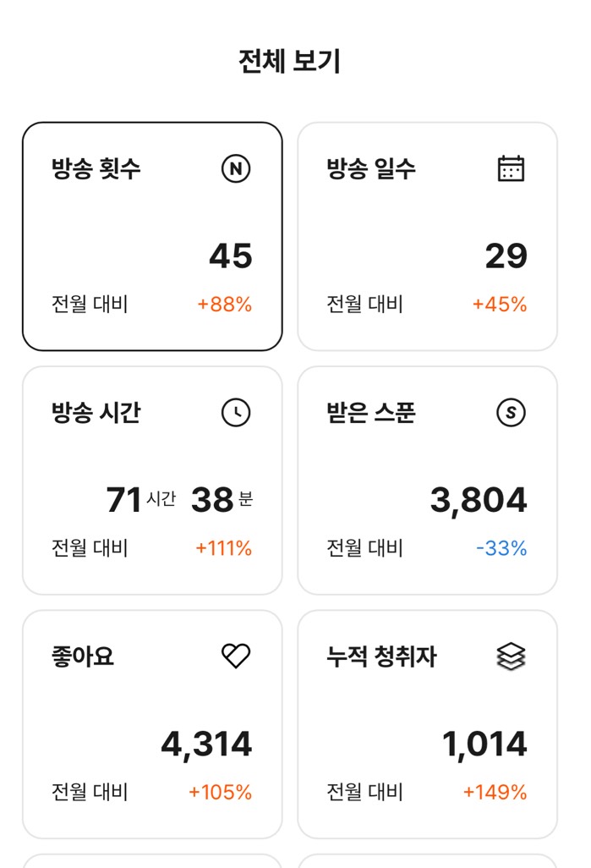Tap the S coin icon on 받은 스푼
591x868 pixels.
click(x=511, y=413)
